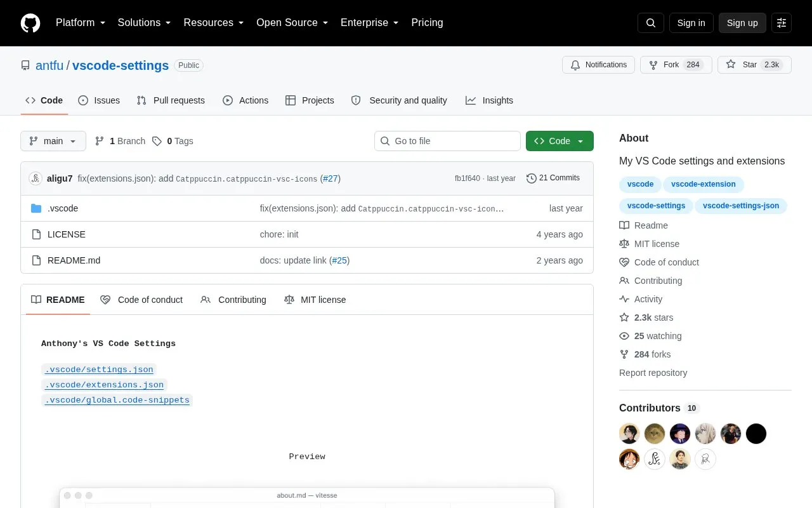View the 21 Commits history
This screenshot has width=812, height=508.
tap(553, 178)
